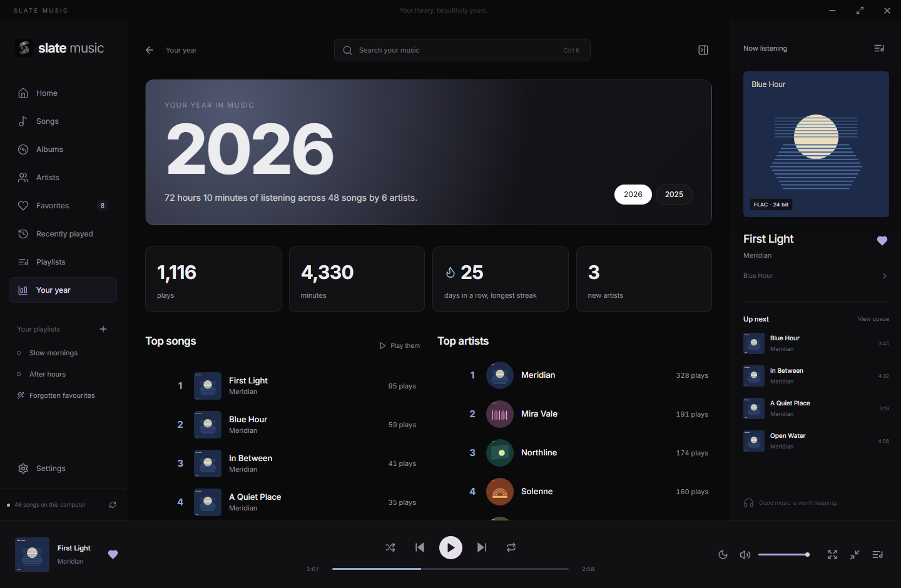Skip to the previous track

coord(420,547)
